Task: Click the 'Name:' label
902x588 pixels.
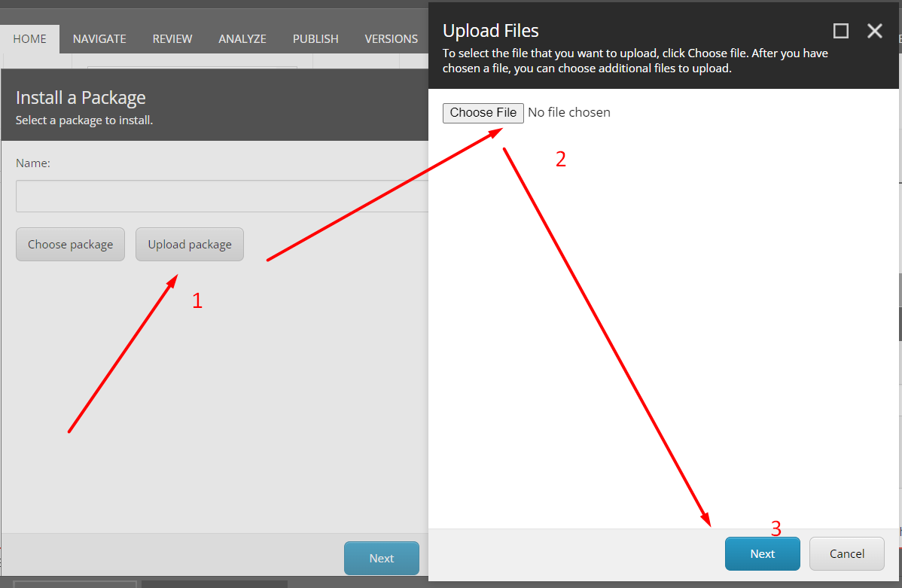Action: click(33, 163)
